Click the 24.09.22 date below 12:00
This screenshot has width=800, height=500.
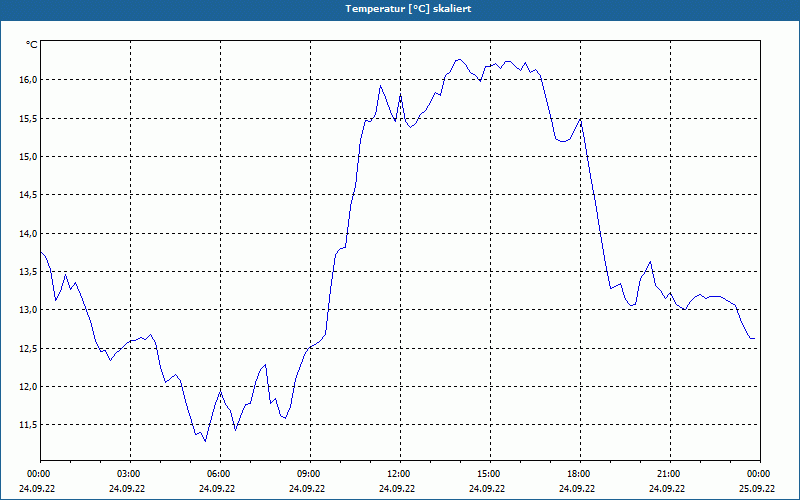tap(397, 488)
